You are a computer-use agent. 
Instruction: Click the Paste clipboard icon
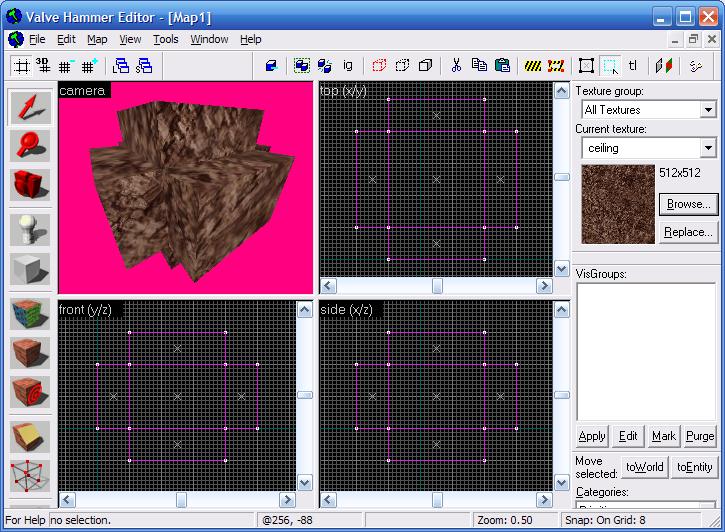click(502, 66)
